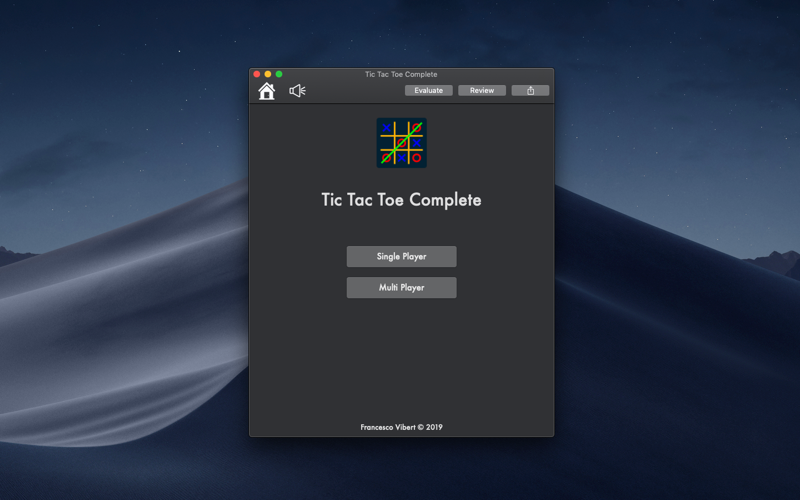Go to the home screen via house icon
This screenshot has height=500, width=800.
click(266, 91)
